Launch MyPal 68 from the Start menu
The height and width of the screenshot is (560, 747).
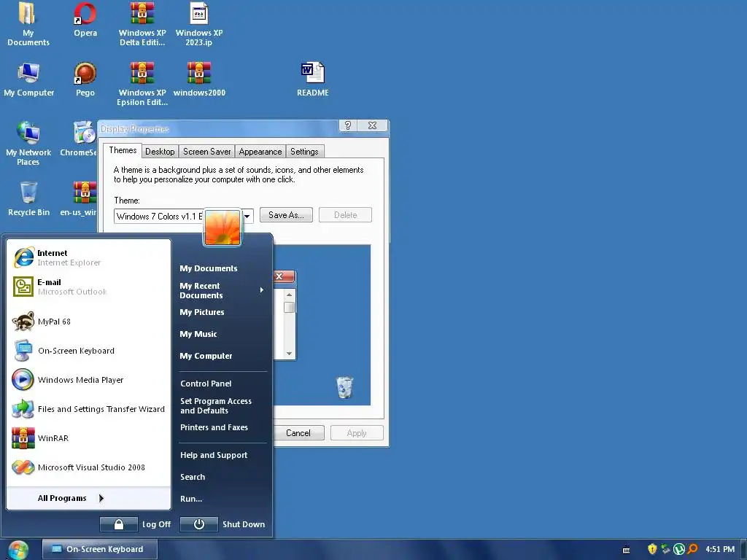coord(88,322)
